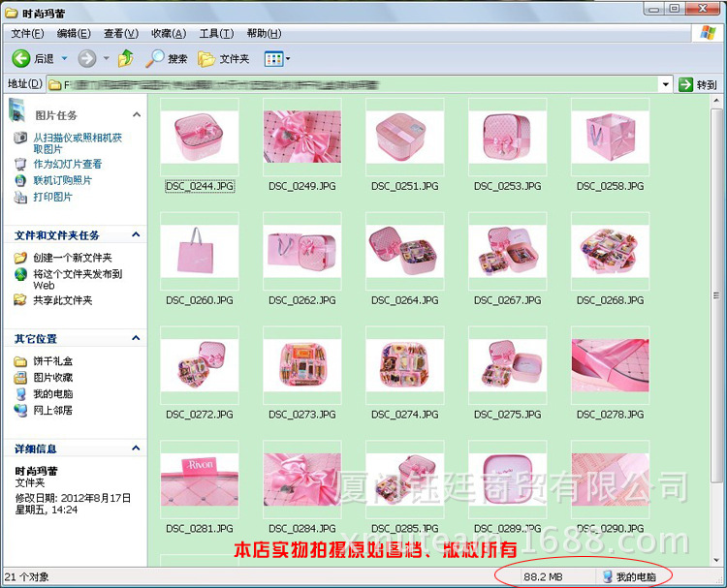Screen dimensions: 727x588
Task: Click the shared folder icon beside 共享此文件夹
Action: (x=20, y=299)
